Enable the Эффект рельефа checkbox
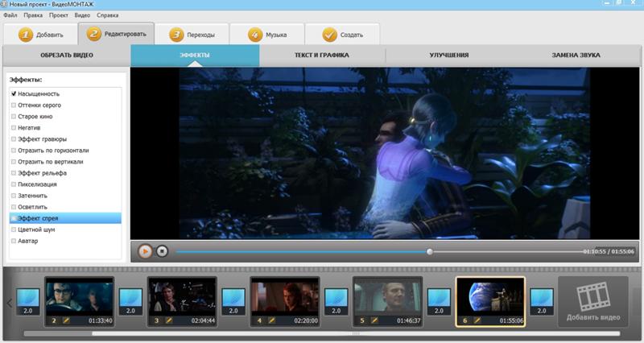The width and height of the screenshot is (644, 343). [x=14, y=173]
